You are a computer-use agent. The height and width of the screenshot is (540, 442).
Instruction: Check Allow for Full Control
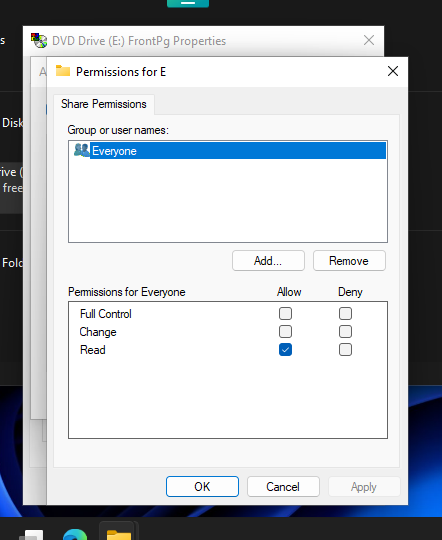285,314
